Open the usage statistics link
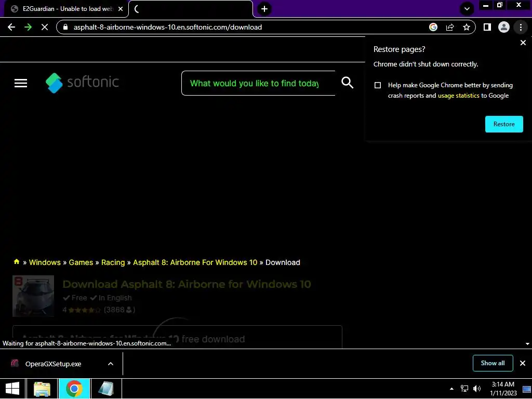This screenshot has width=532, height=399. point(458,96)
